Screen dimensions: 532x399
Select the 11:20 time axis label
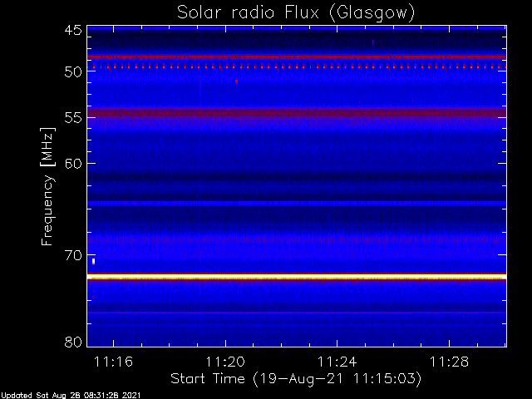pos(225,362)
